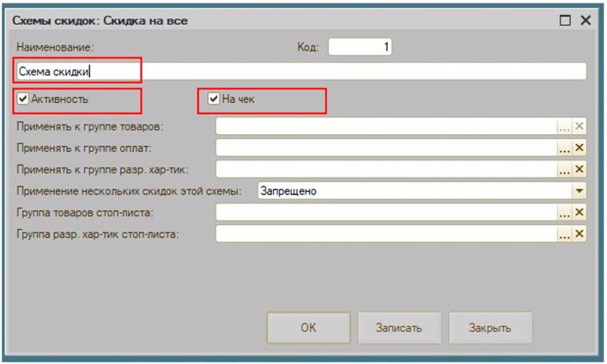The image size is (607, 364).
Task: Clear the Группа разр. хар-тик стоп-листа field
Action: [579, 234]
